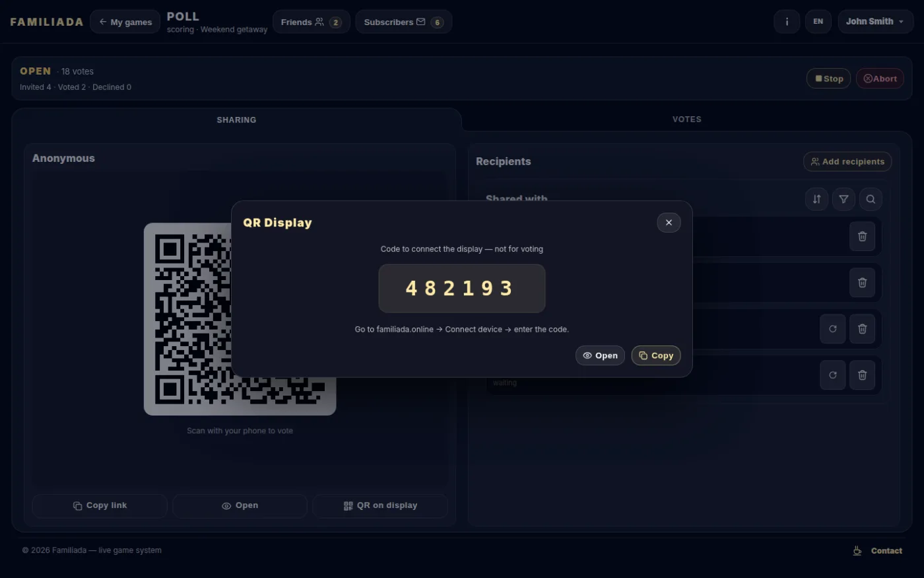
Task: Switch language using the EN button
Action: [x=818, y=22]
